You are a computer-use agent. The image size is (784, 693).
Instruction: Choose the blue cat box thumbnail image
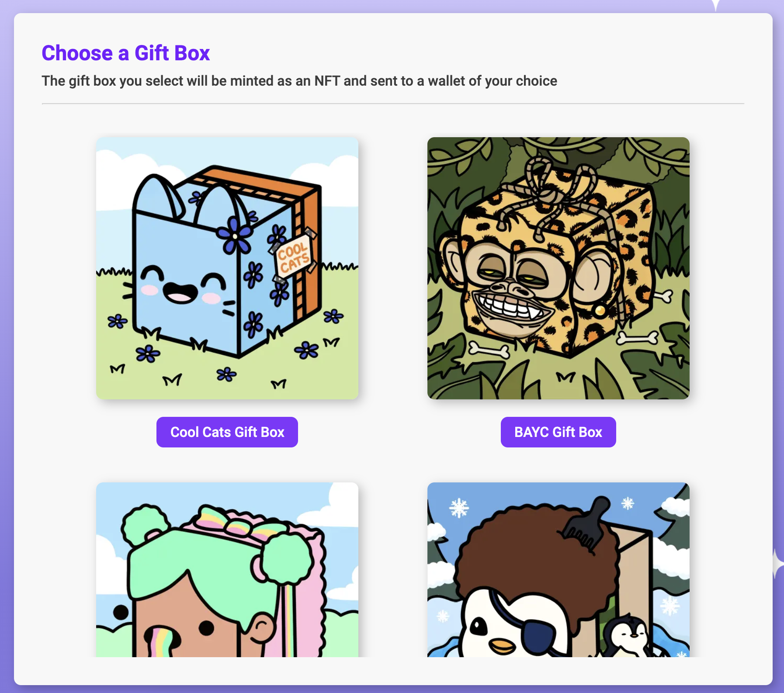(x=227, y=268)
